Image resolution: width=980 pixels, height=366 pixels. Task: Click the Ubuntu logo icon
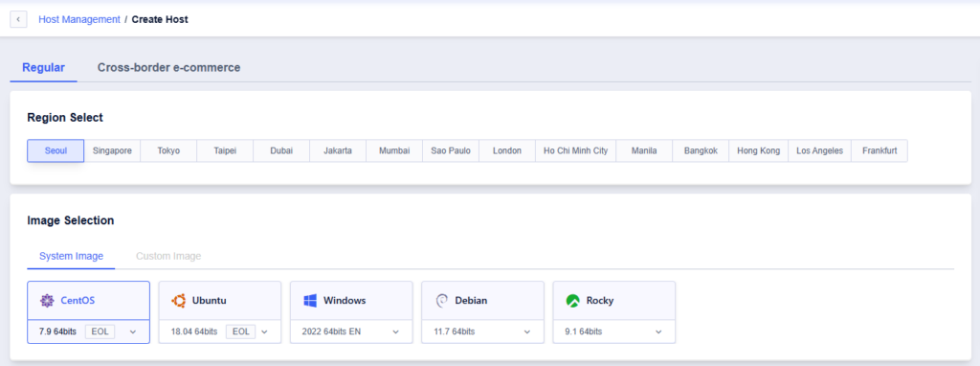[179, 301]
